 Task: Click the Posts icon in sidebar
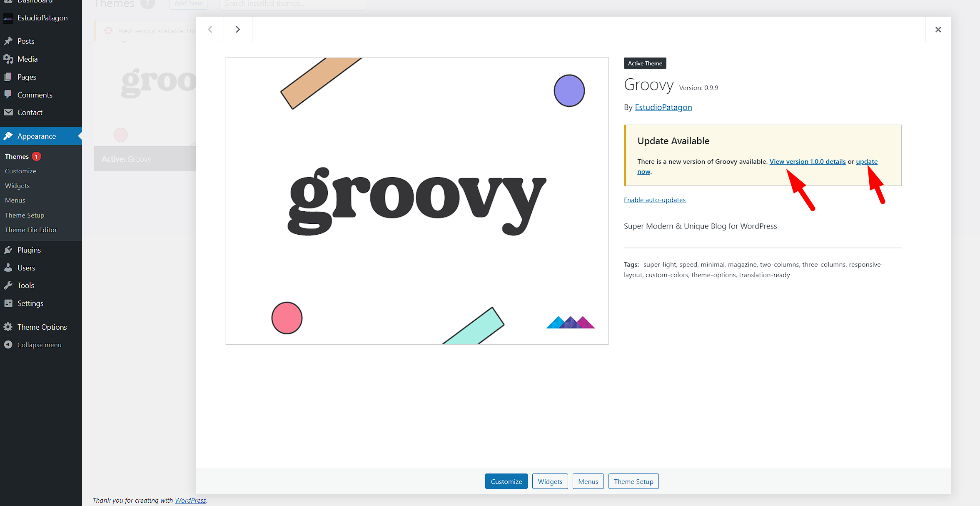(8, 41)
